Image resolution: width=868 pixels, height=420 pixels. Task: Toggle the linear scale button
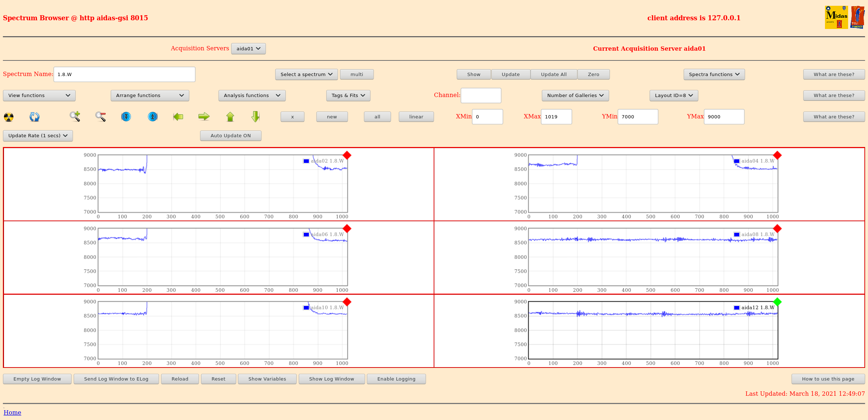tap(416, 117)
